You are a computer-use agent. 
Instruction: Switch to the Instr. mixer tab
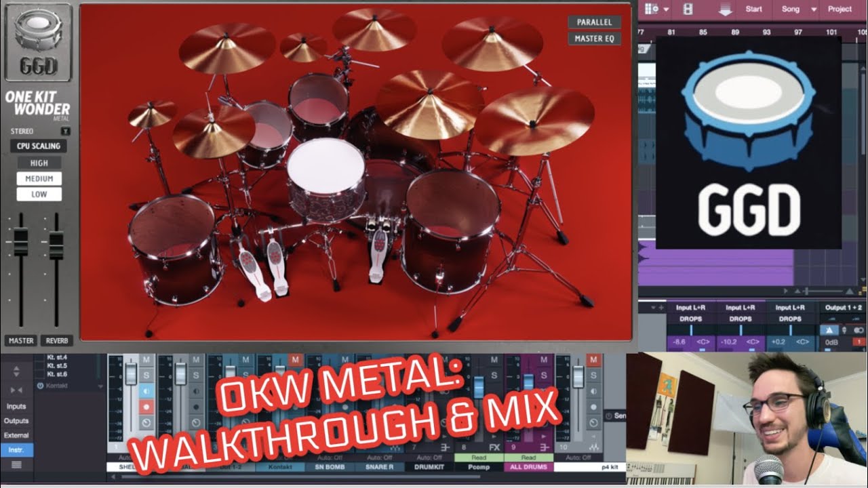click(16, 450)
